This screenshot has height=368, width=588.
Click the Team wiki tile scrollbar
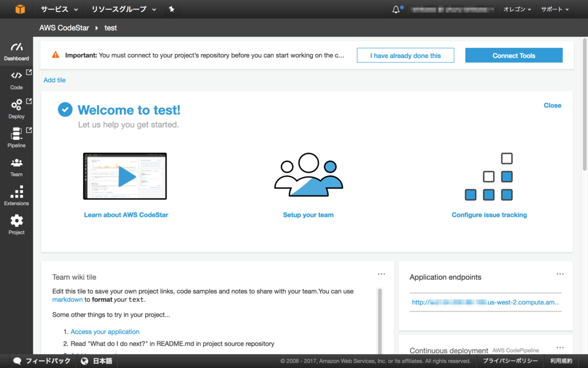click(x=380, y=321)
